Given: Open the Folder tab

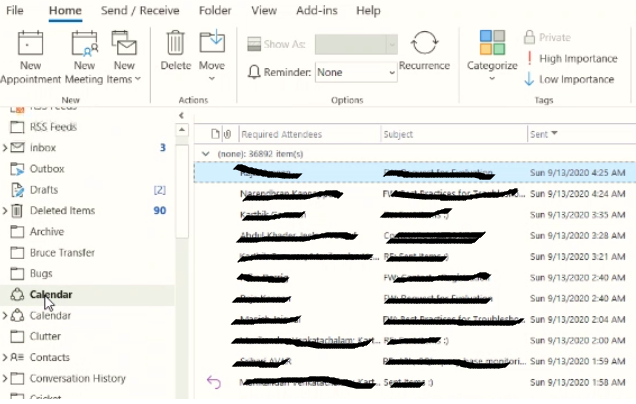Looking at the screenshot, I should click(x=215, y=10).
